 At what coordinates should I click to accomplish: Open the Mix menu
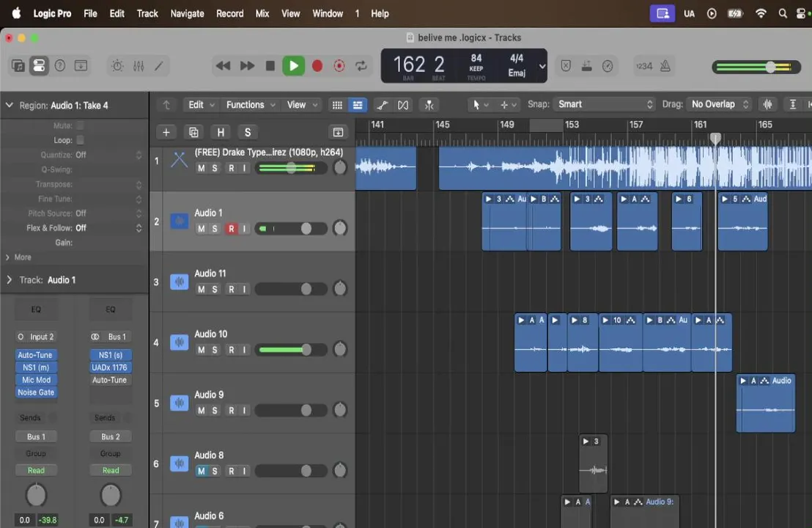(x=262, y=13)
